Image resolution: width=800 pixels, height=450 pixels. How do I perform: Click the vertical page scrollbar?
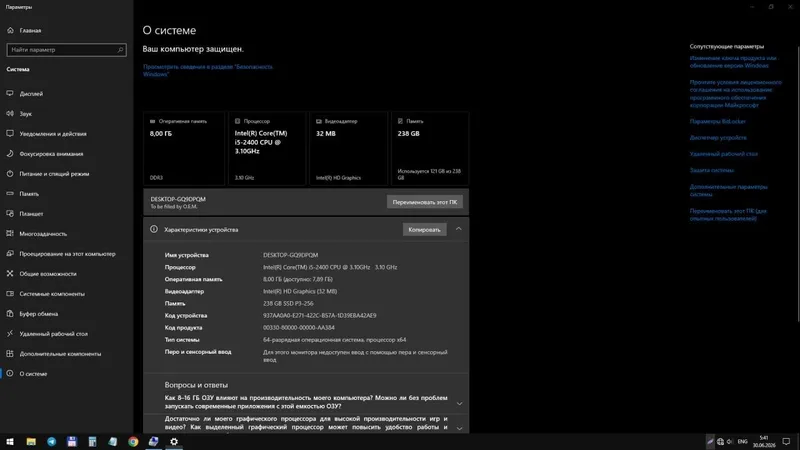(x=798, y=184)
